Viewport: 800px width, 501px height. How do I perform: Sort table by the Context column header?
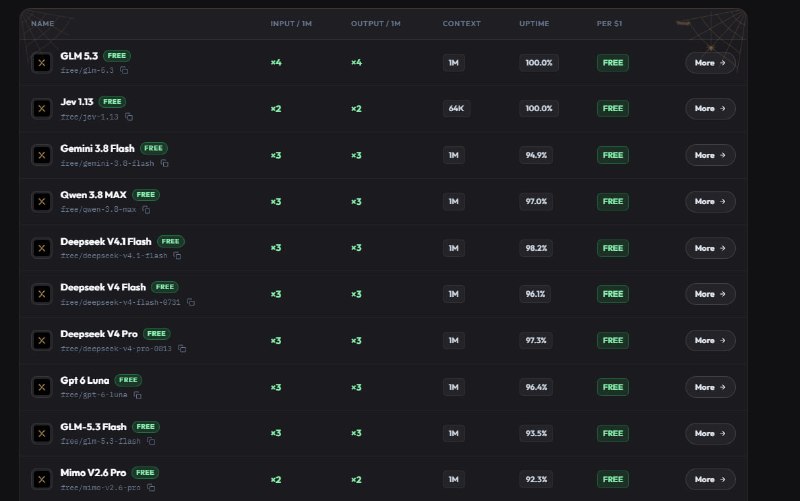click(461, 23)
